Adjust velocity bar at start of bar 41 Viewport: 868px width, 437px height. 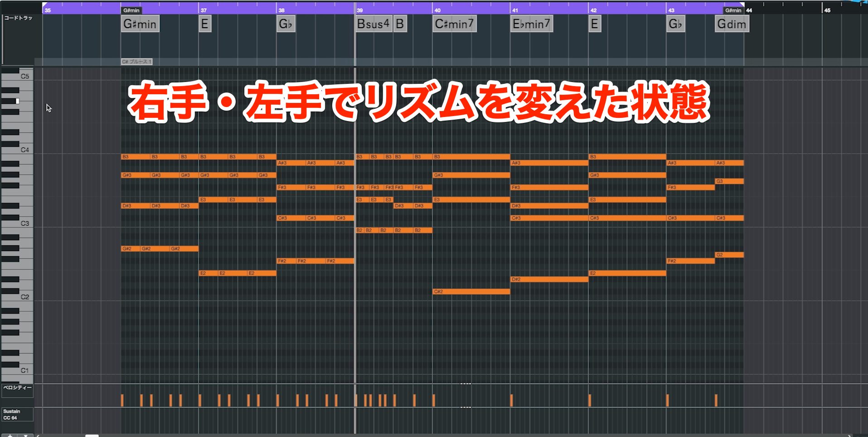(x=512, y=400)
